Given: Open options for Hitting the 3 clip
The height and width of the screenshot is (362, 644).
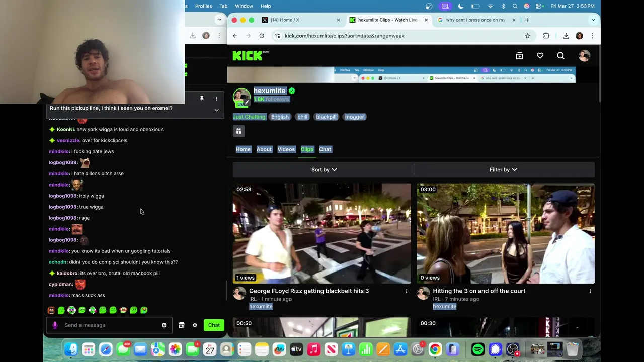Looking at the screenshot, I should pos(590,291).
